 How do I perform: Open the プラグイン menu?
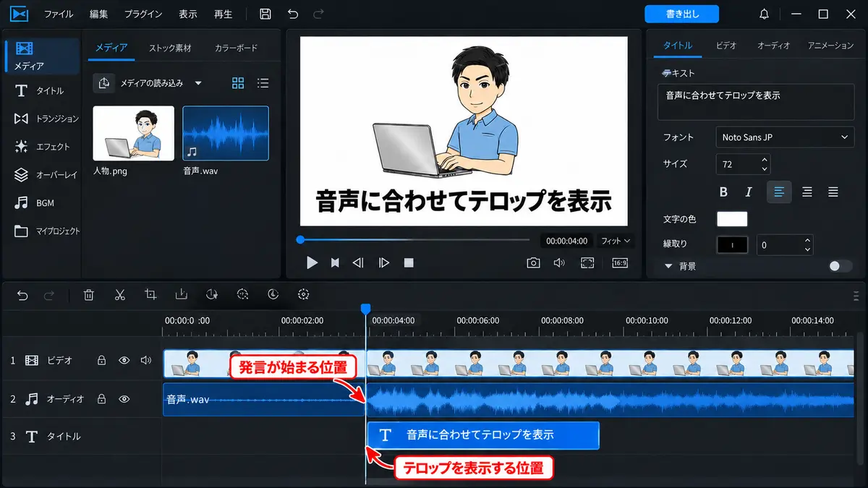click(x=143, y=14)
